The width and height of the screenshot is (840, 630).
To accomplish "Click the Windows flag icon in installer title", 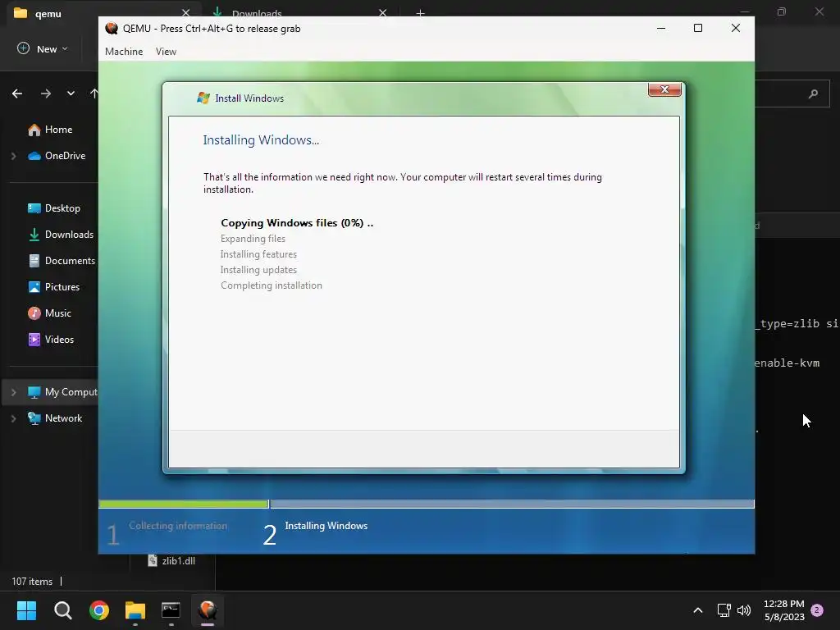I will pos(203,98).
